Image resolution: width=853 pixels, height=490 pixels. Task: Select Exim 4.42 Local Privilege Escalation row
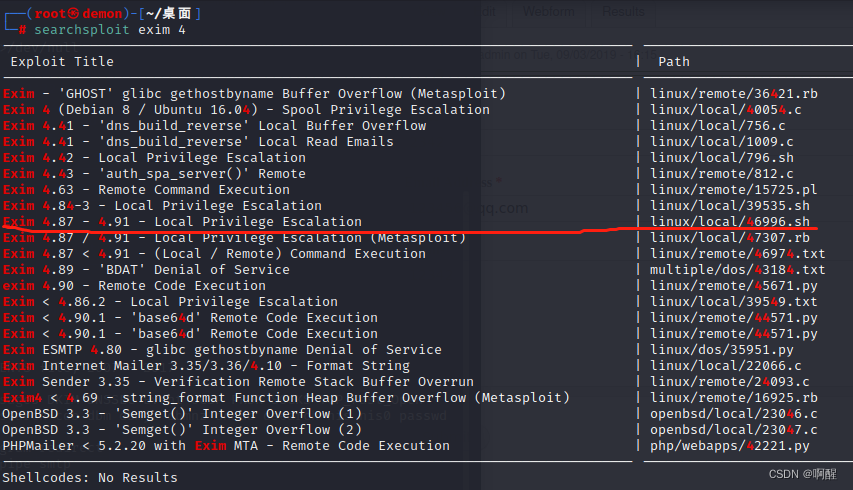154,158
